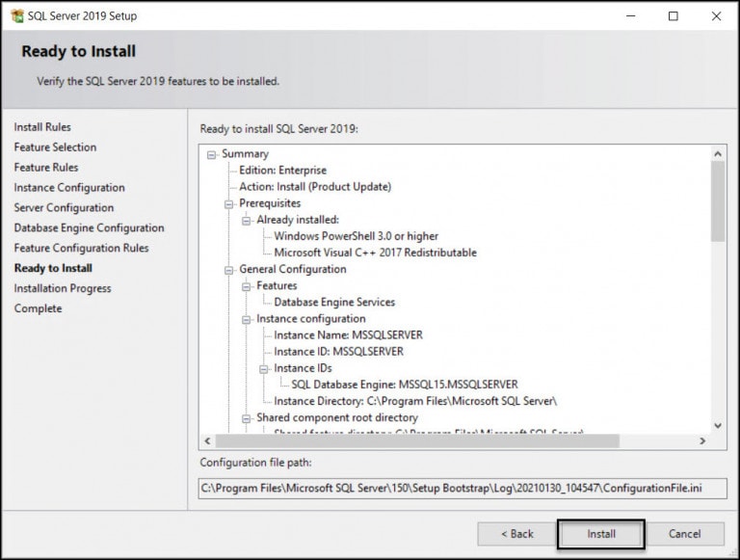The height and width of the screenshot is (560, 740).
Task: Go back with the Back button
Action: click(x=516, y=534)
